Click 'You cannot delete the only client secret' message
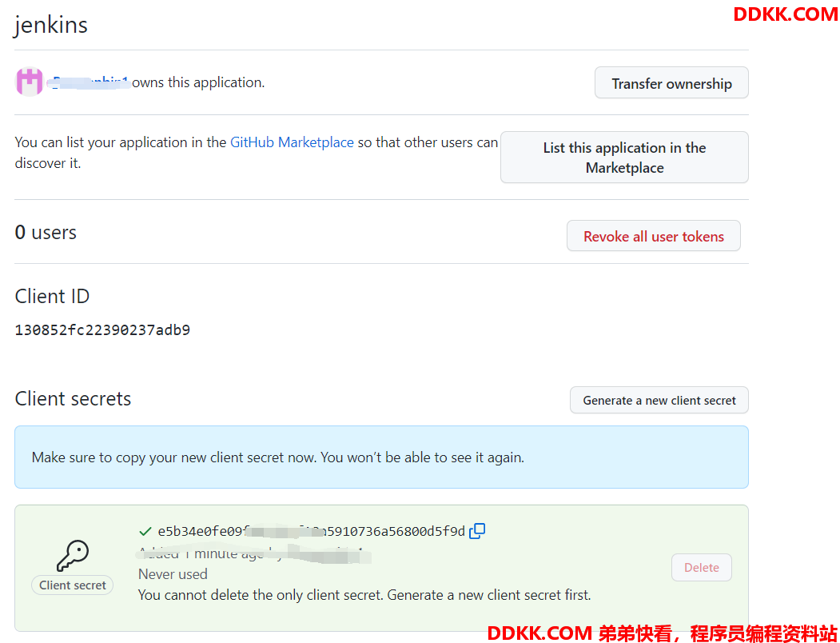This screenshot has height=643, width=840. 364,595
